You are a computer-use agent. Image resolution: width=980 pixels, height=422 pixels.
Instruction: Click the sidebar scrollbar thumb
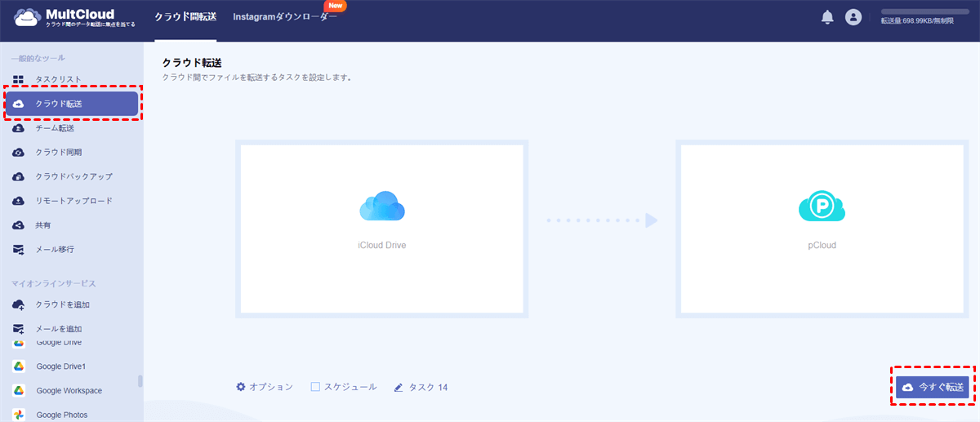pyautogui.click(x=140, y=380)
